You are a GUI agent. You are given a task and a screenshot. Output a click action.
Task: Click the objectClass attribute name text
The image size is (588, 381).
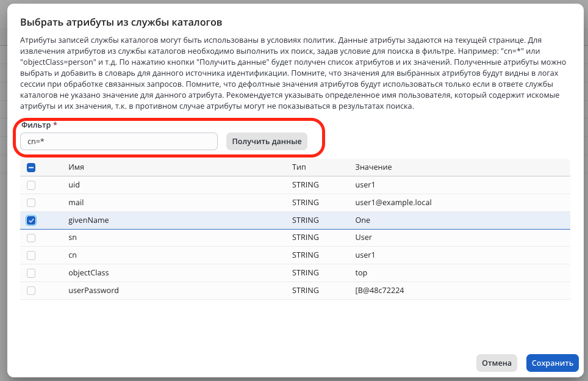click(88, 273)
